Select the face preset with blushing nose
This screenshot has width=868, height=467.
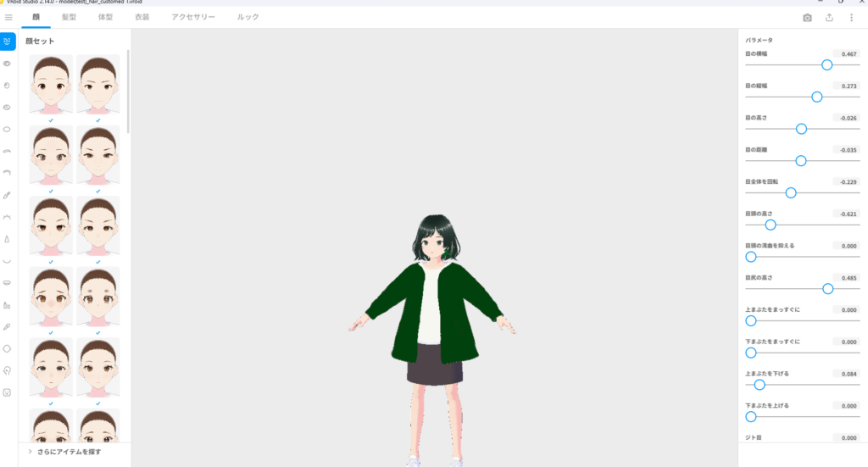click(x=51, y=297)
